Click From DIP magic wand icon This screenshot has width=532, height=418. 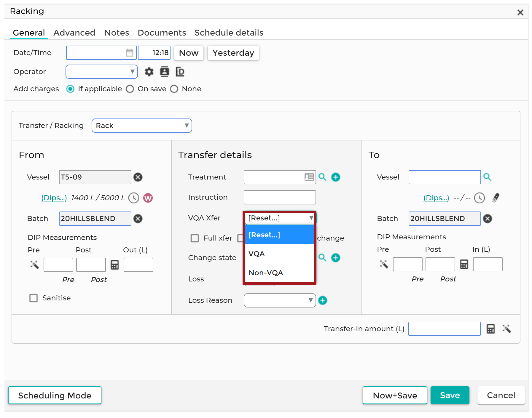[x=34, y=265]
